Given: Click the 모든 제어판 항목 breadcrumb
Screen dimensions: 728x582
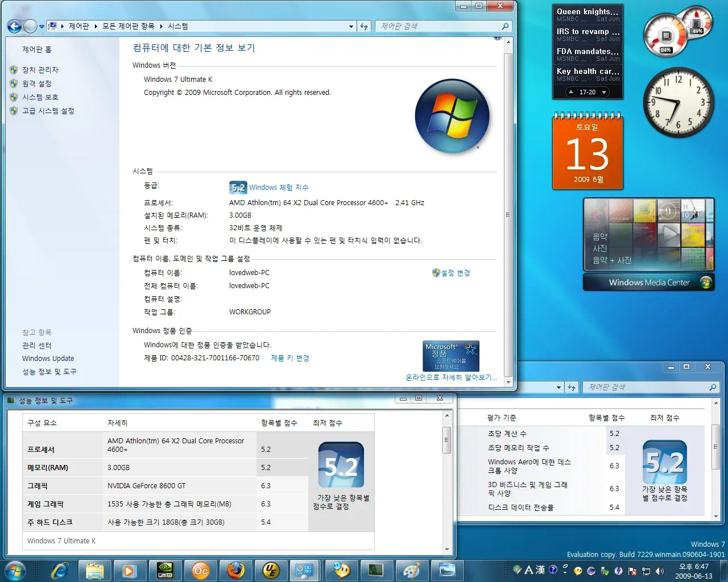Looking at the screenshot, I should [129, 26].
